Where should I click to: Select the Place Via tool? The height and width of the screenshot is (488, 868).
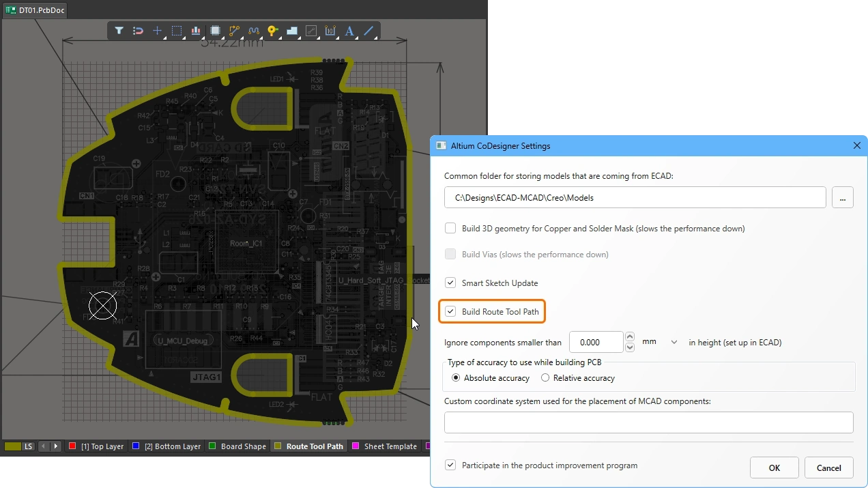click(x=272, y=31)
